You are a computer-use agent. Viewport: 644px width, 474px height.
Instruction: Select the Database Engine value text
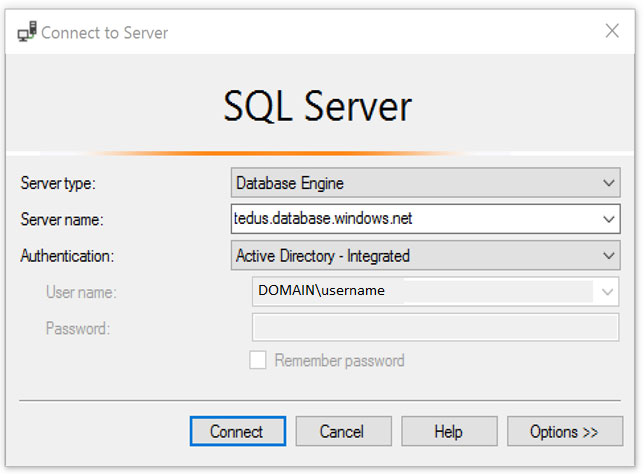coord(290,183)
